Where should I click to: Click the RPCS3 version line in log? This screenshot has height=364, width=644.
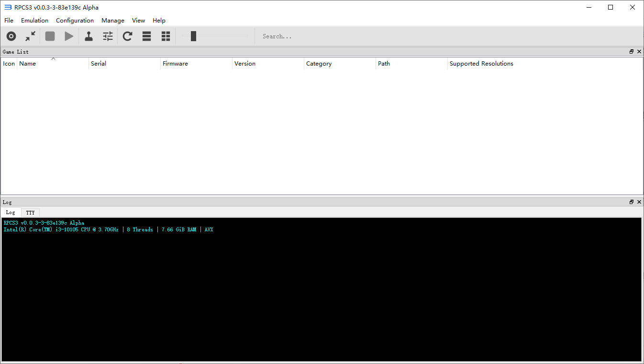pyautogui.click(x=44, y=223)
